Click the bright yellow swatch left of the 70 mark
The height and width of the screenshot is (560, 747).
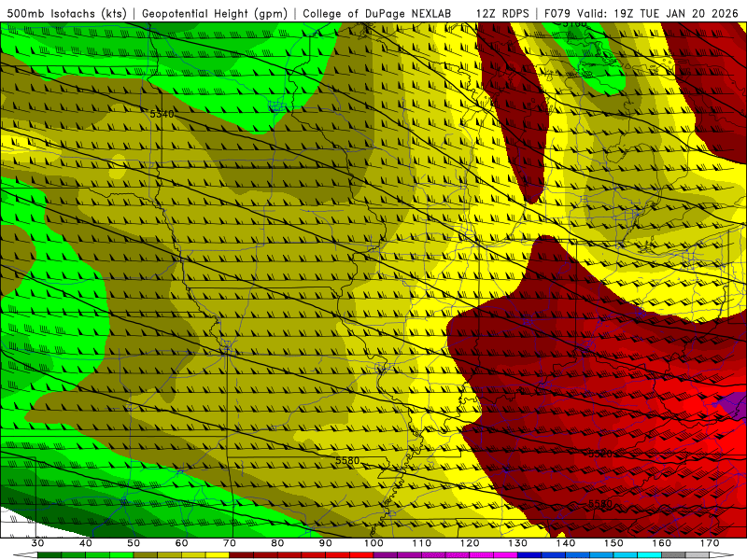(x=218, y=555)
